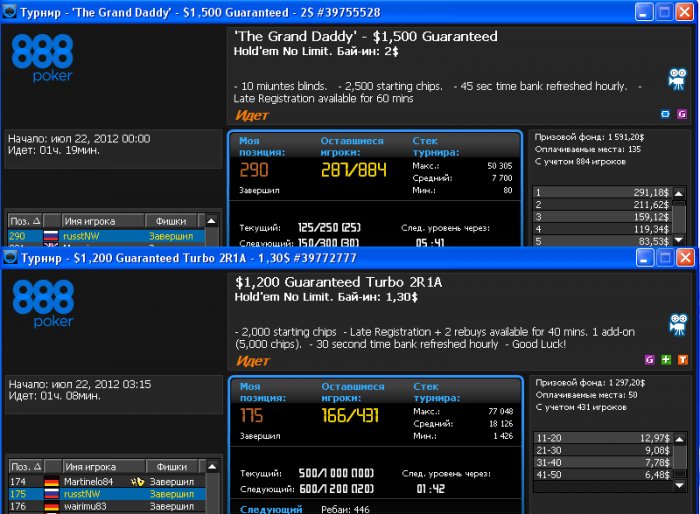The width and height of the screenshot is (700, 514).
Task: Select player Martinelo84 in the list
Action: click(107, 482)
